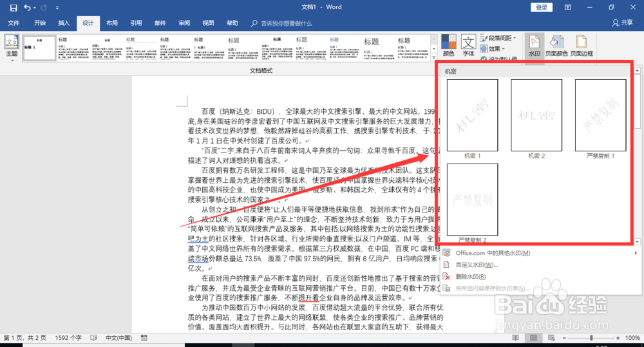Screen dimensions: 644x347
Task: Click the remove watermark icon
Action: coord(447,277)
